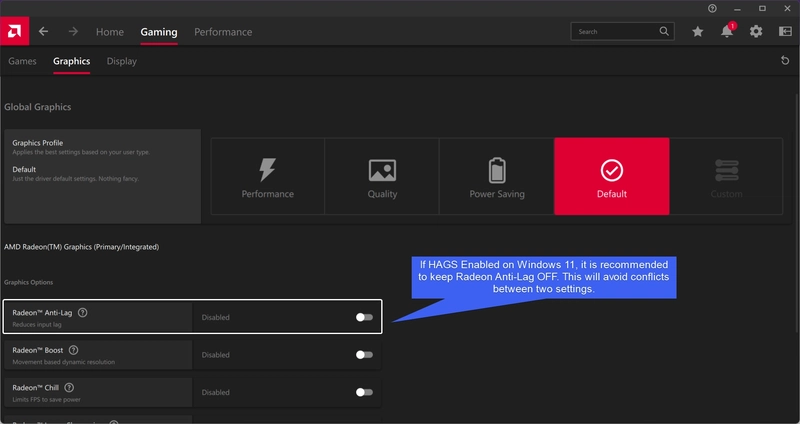Image resolution: width=800 pixels, height=424 pixels.
Task: Click the Global Graphics heading
Action: point(38,107)
